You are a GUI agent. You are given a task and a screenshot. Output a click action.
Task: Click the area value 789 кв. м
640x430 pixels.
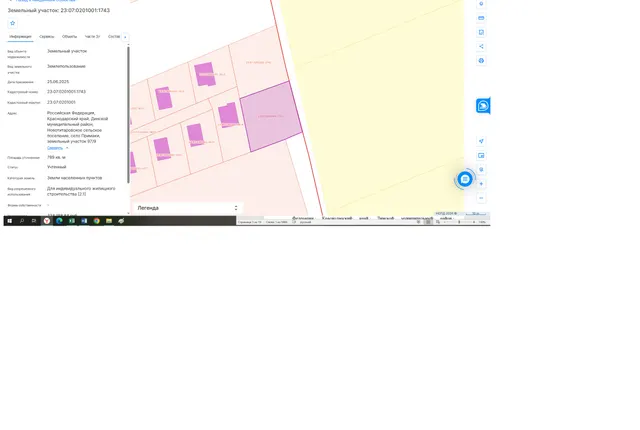[x=56, y=157]
